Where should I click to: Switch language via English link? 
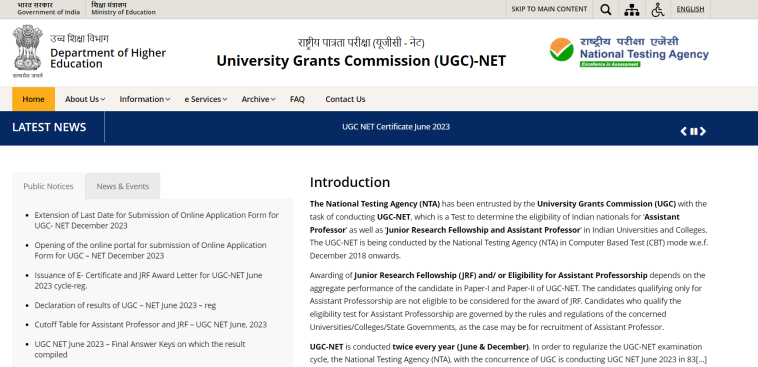tap(690, 9)
